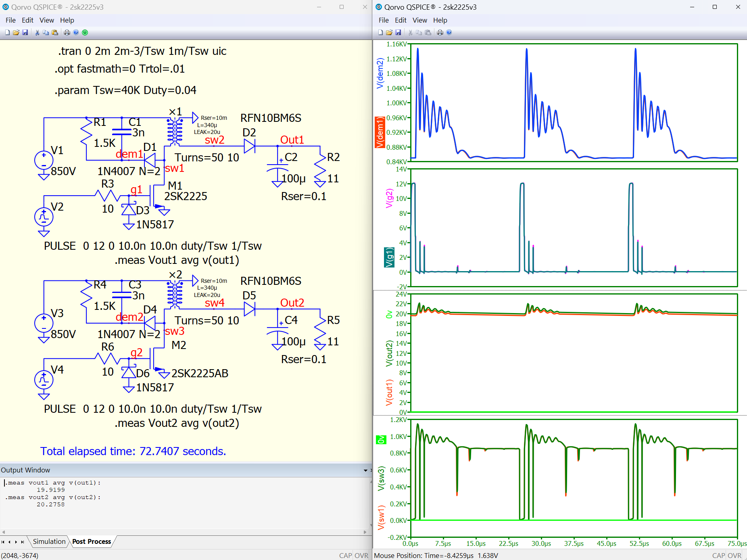The height and width of the screenshot is (560, 747).
Task: Click the green Run simulation icon
Action: [x=85, y=33]
